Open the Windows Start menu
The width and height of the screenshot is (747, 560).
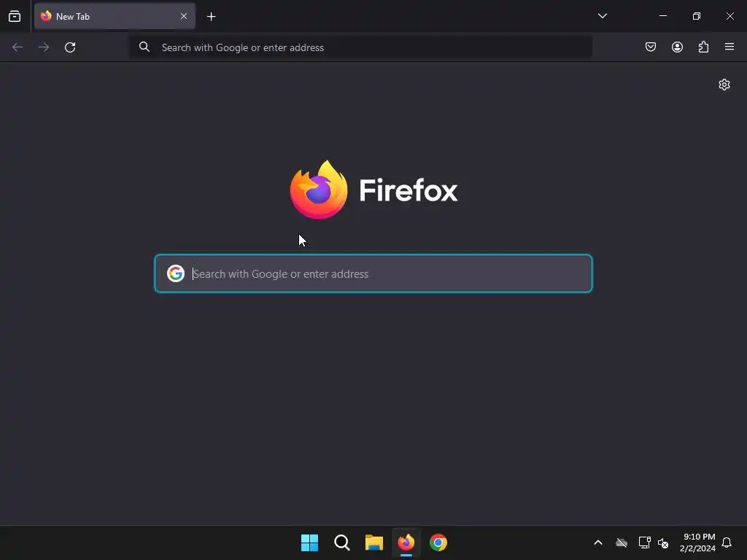(x=309, y=542)
